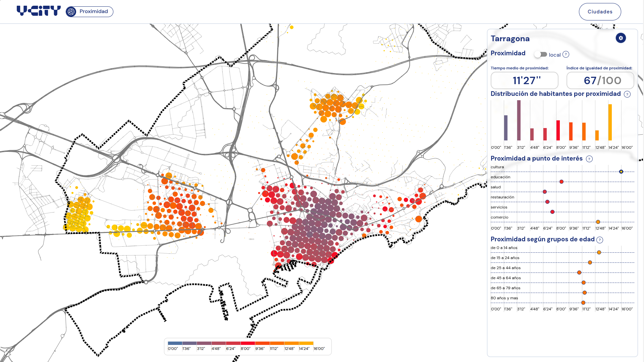Click the Proximidad pill button in header
The width and height of the screenshot is (644, 362).
click(x=90, y=12)
